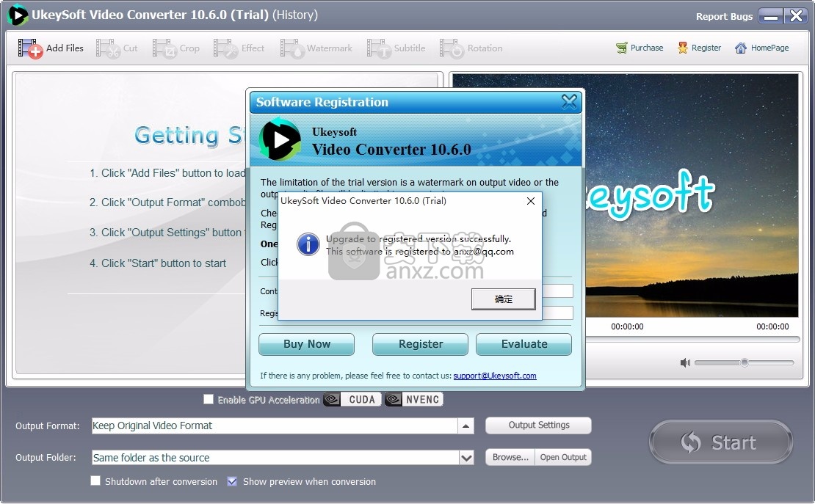Close the Software Registration dialog
This screenshot has width=815, height=504.
click(569, 101)
